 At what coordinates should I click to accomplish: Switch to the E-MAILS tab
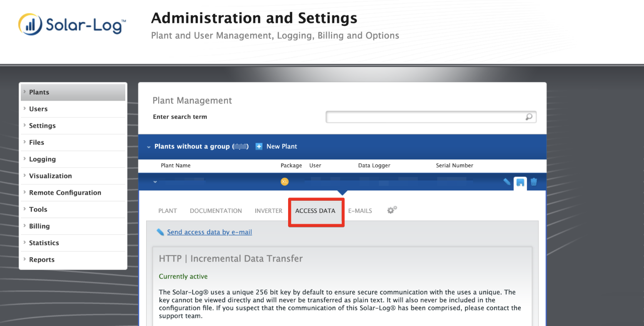pos(360,211)
